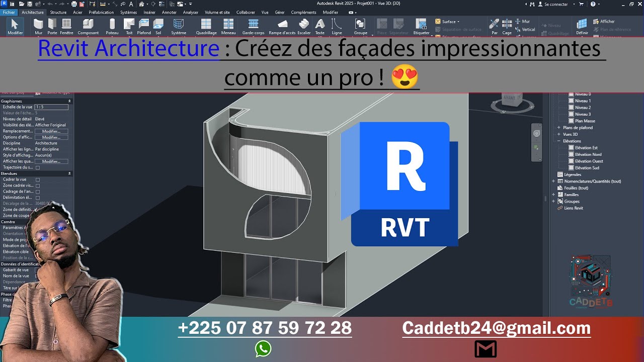Click Liens Revit in project browser

(570, 208)
